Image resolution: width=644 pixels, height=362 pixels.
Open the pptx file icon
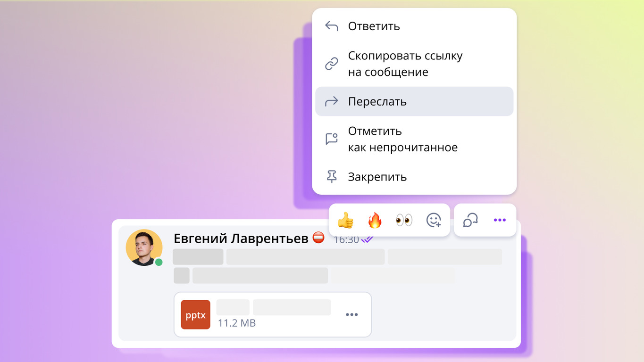[195, 314]
